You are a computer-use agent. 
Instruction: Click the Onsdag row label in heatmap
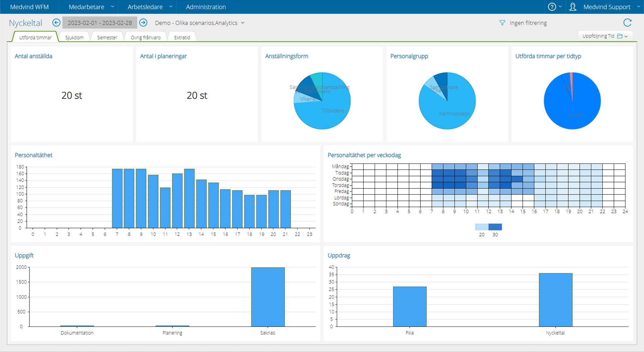coord(340,179)
